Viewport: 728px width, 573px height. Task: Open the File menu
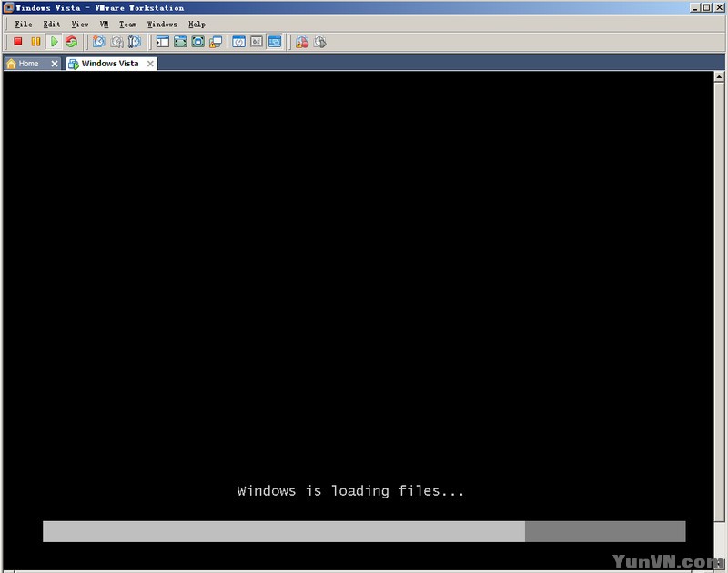24,25
